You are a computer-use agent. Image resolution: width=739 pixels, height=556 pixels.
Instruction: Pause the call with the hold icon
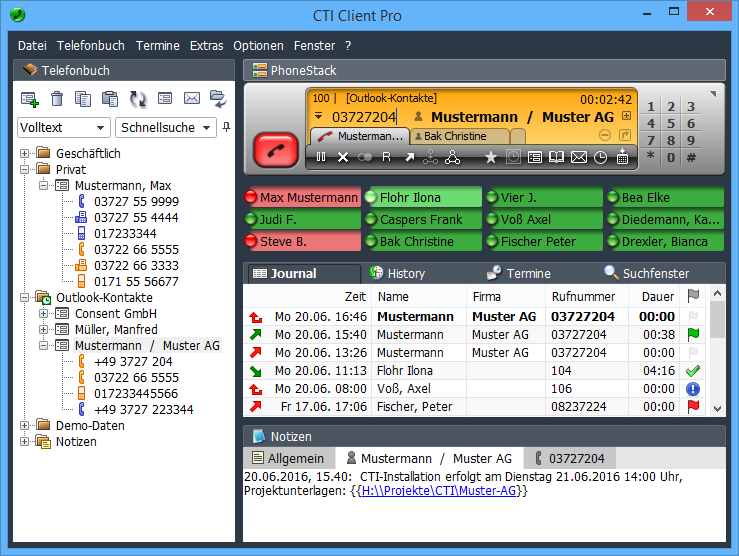tap(321, 157)
